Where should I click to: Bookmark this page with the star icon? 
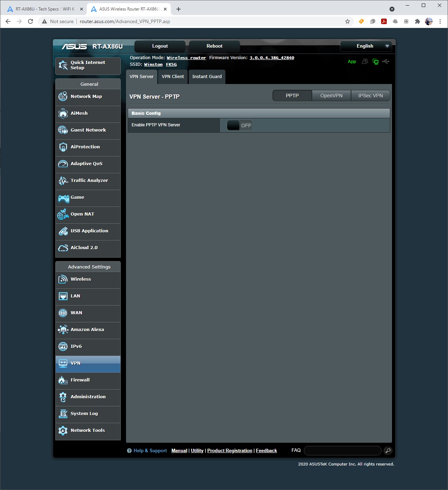[x=348, y=21]
